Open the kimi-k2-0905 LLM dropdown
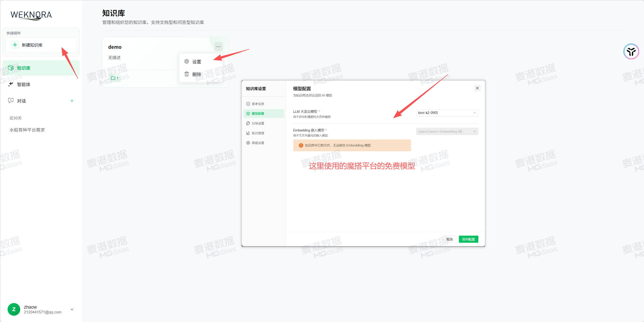The height and width of the screenshot is (322, 644). point(447,113)
